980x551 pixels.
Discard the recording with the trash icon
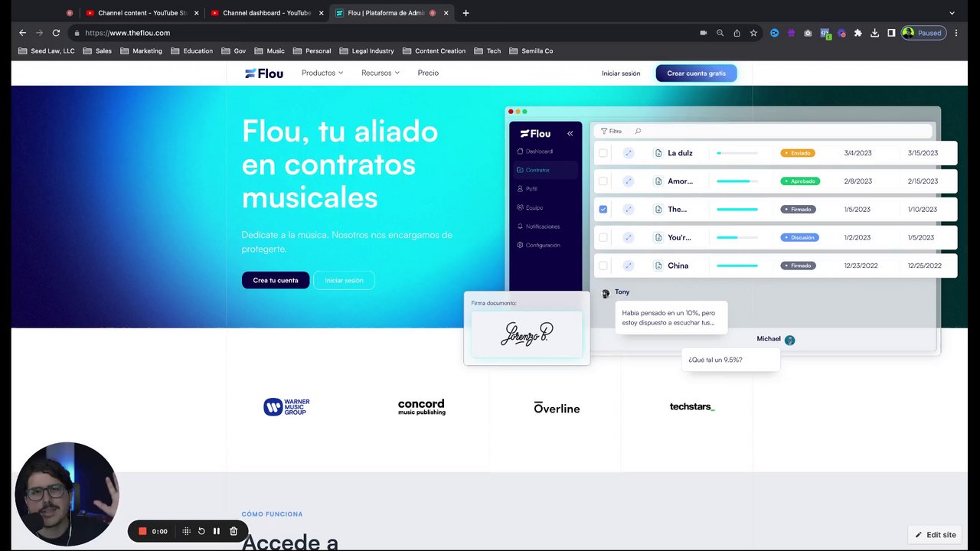point(234,531)
